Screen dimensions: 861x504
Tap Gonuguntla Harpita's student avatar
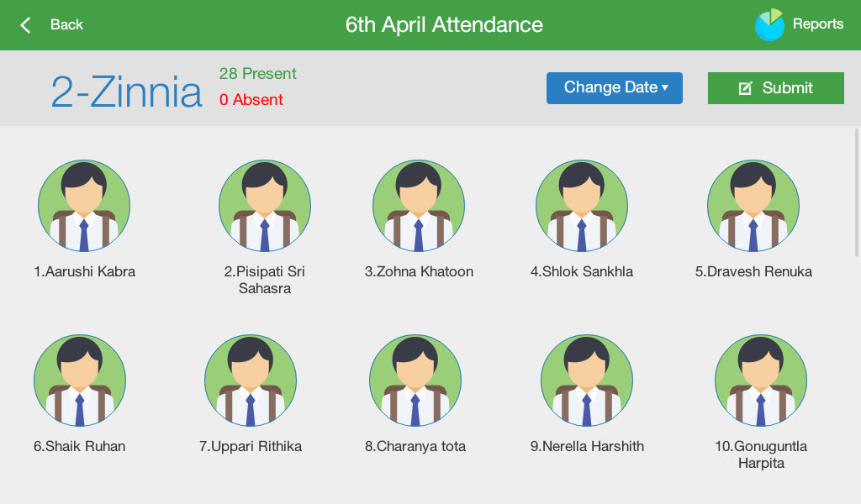[761, 381]
